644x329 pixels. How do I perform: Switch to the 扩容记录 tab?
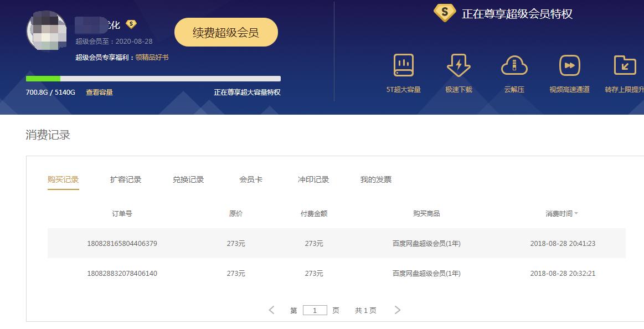pyautogui.click(x=126, y=179)
